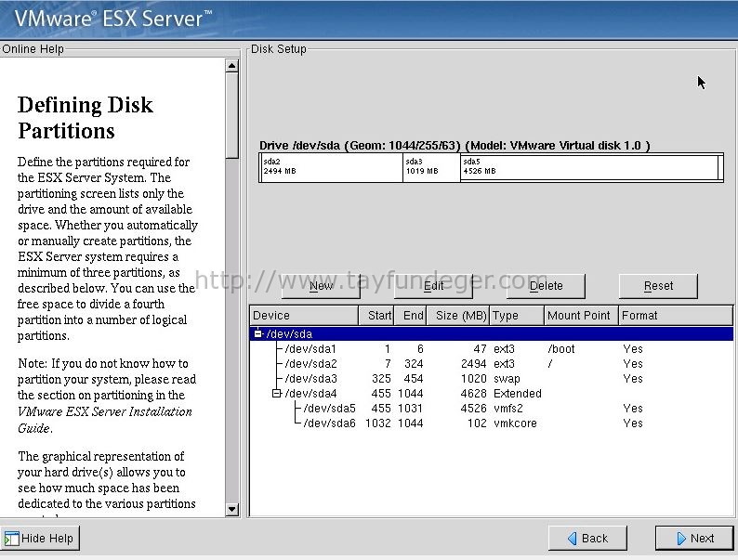The image size is (738, 560).
Task: Click the help panel scrollbar thumb
Action: (x=231, y=115)
